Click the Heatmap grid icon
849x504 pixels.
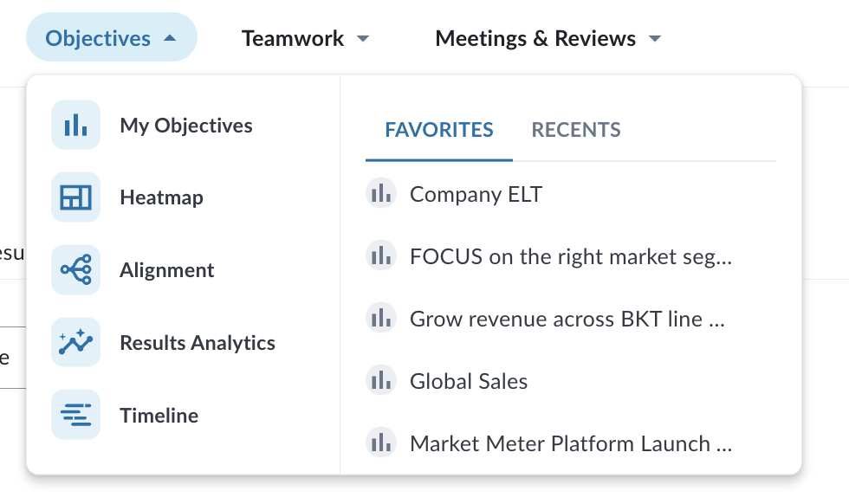[76, 197]
